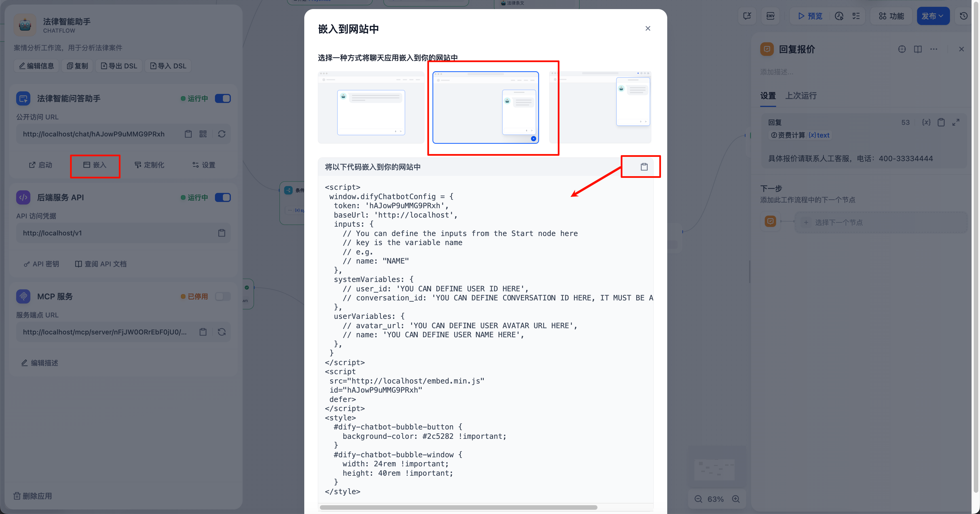Switch to the 上次运行 tab
The image size is (980, 514).
[801, 96]
